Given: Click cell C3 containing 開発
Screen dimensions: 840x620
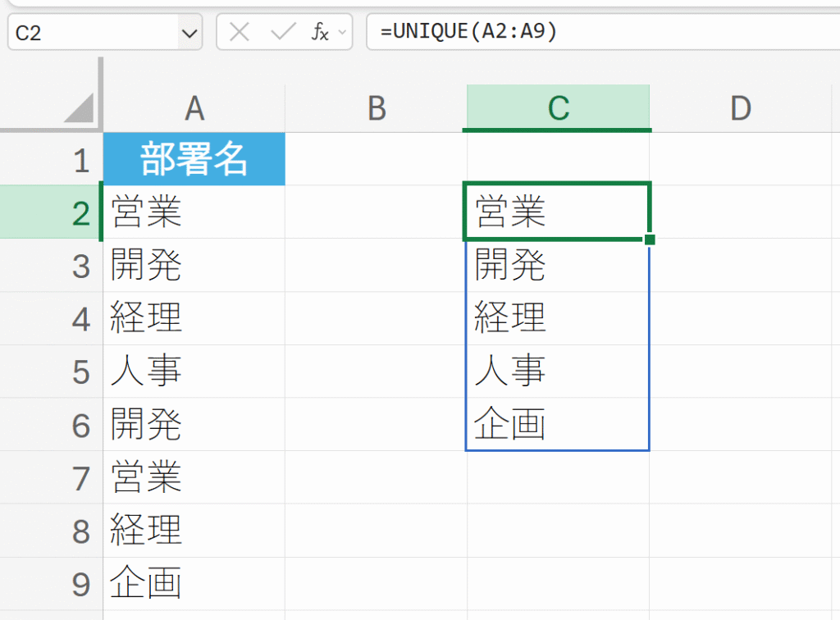Looking at the screenshot, I should pyautogui.click(x=557, y=266).
